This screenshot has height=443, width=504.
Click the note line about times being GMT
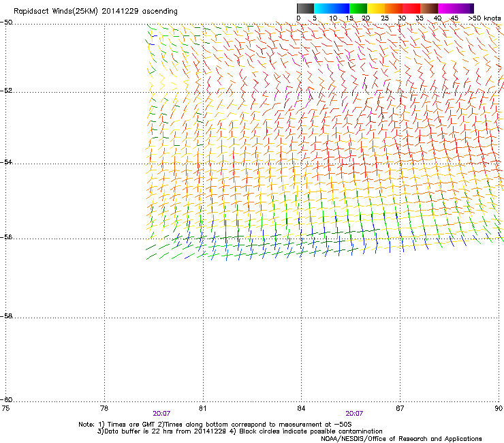(x=215, y=425)
